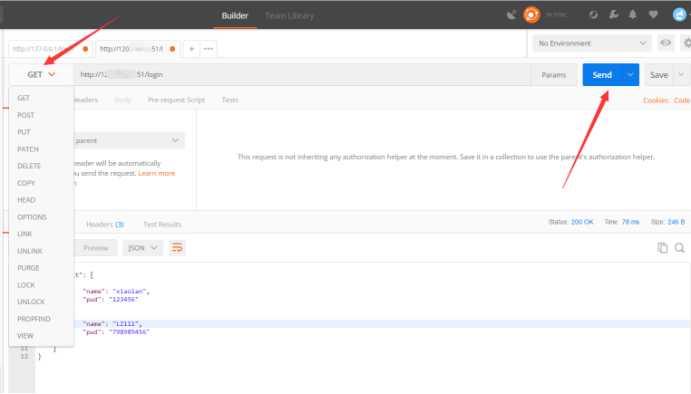Screen dimensions: 691x394
Task: Click the search response magnifier icon
Action: coord(680,248)
